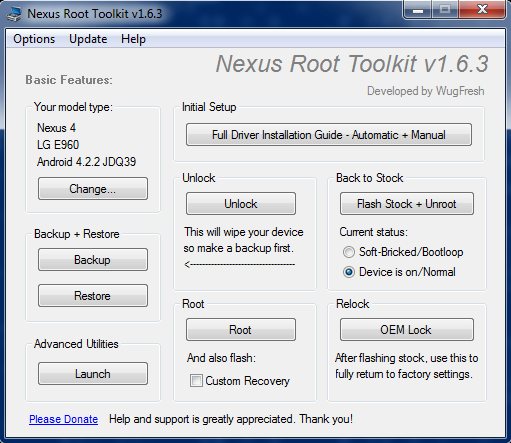Click the Flash Stock + Unroot button
511x443 pixels.
click(x=407, y=204)
